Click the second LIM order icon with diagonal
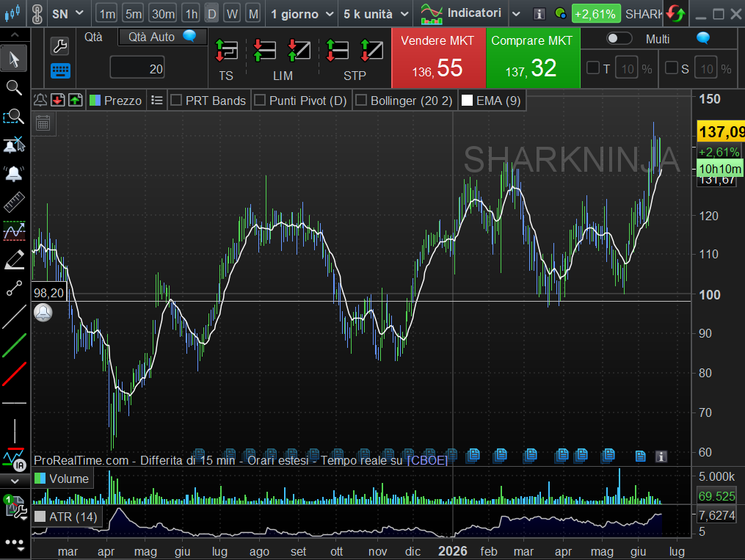The width and height of the screenshot is (745, 560). 299,51
